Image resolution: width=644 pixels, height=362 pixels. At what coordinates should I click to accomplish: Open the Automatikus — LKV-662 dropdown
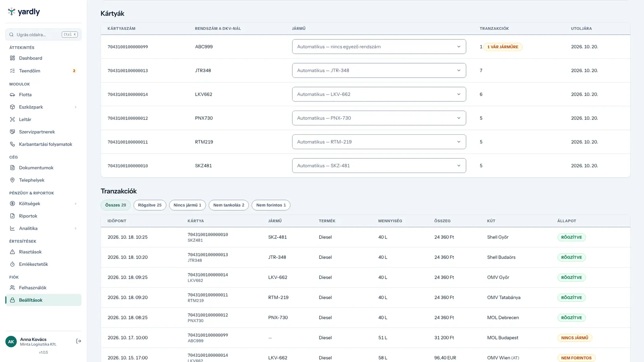point(379,94)
